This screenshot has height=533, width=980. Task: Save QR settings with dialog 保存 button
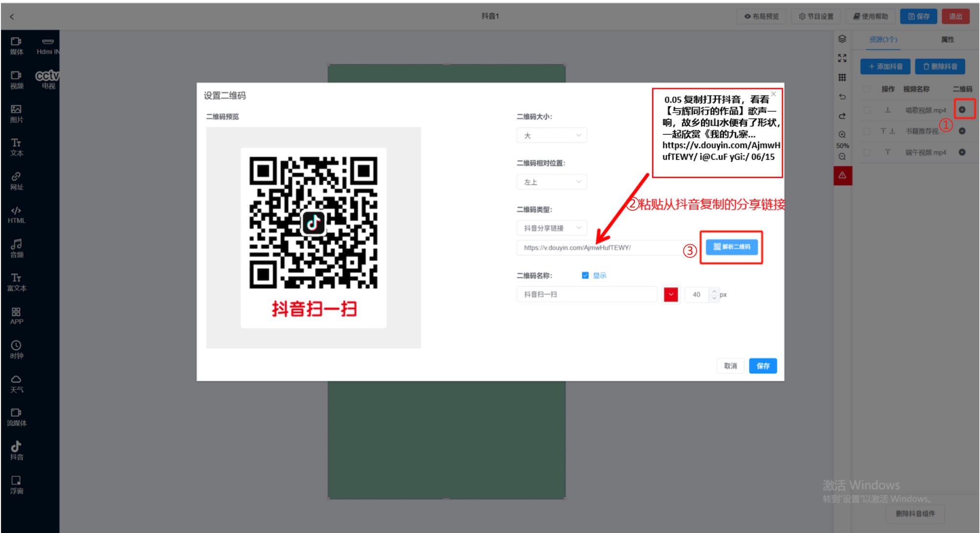tap(763, 366)
